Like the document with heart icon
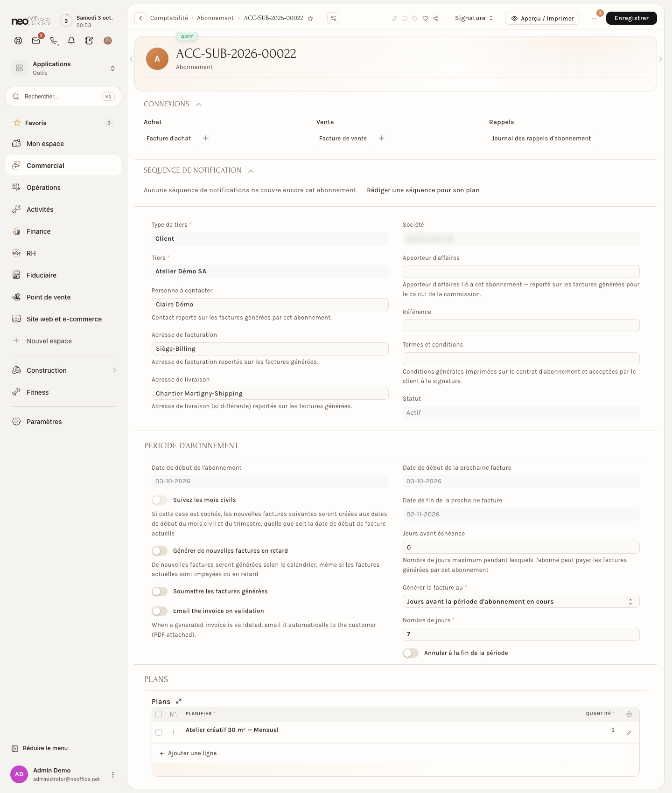Viewport: 672px width, 793px height. 425,19
